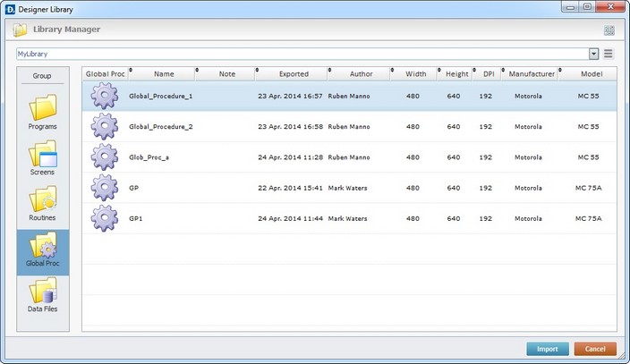630x364 pixels.
Task: Click export date 22 Apr. 2014 15:41
Action: click(x=290, y=188)
